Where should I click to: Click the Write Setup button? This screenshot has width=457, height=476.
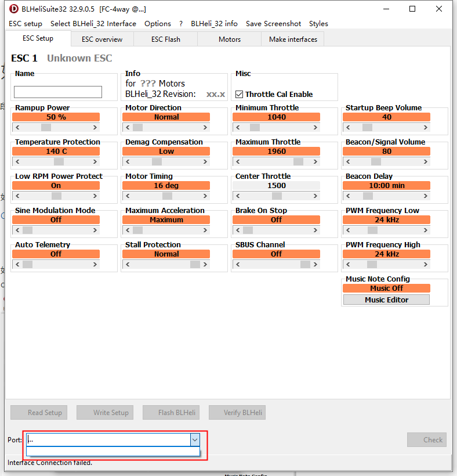(x=105, y=413)
